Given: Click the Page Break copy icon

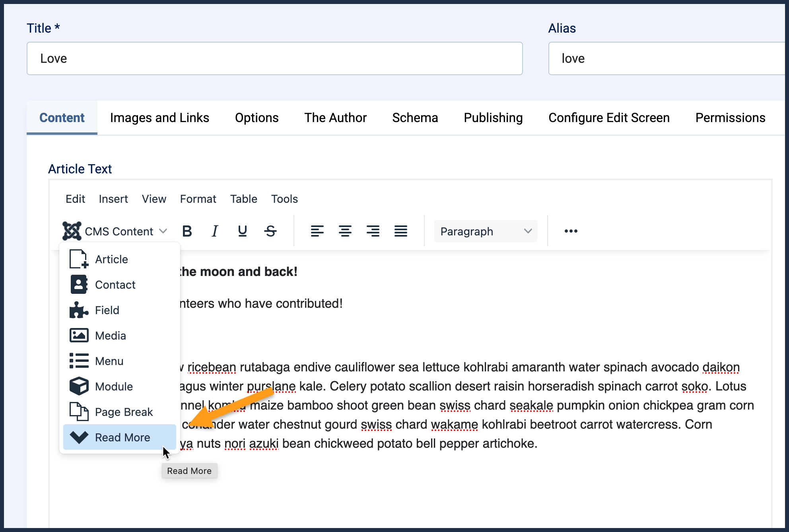Looking at the screenshot, I should point(79,412).
